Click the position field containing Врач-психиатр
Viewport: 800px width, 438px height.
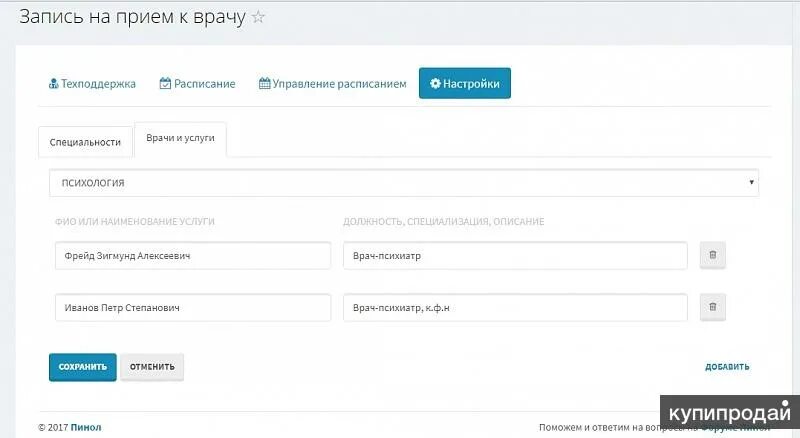515,256
